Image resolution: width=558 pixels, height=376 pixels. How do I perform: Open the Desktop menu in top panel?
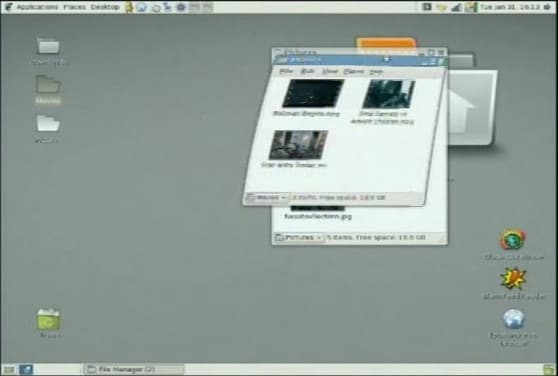[105, 7]
